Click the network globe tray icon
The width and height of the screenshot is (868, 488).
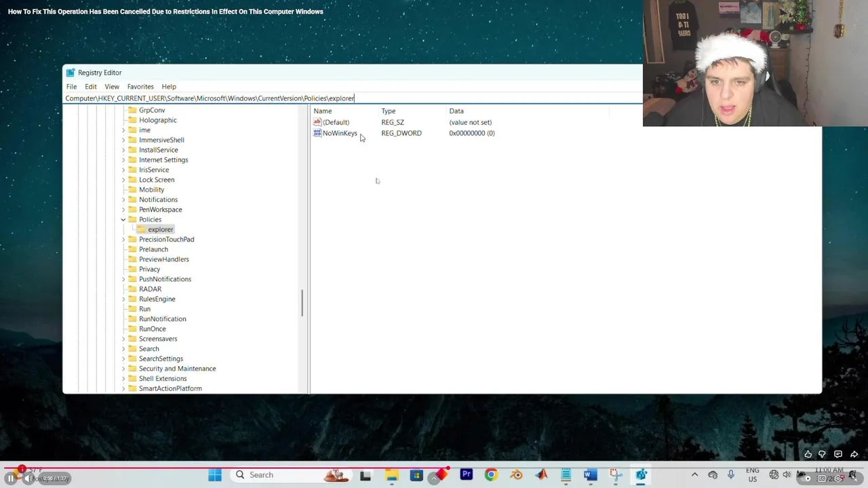click(774, 475)
